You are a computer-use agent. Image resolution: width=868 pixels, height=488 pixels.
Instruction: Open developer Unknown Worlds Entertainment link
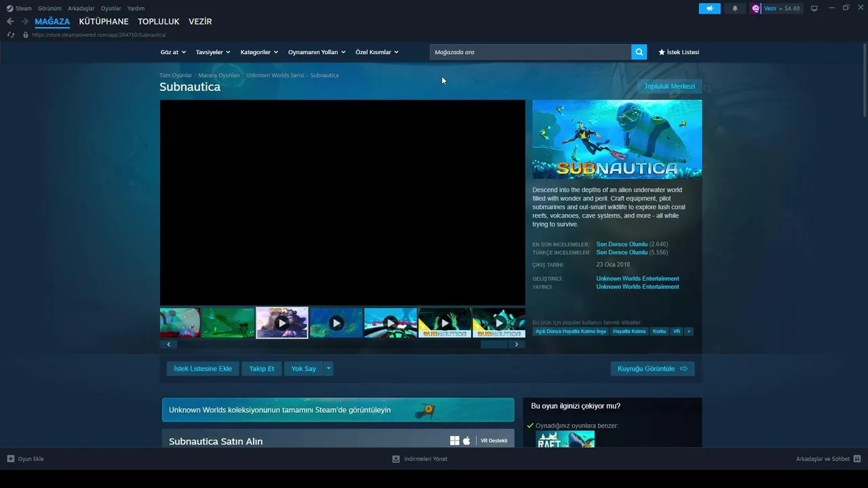(637, 279)
